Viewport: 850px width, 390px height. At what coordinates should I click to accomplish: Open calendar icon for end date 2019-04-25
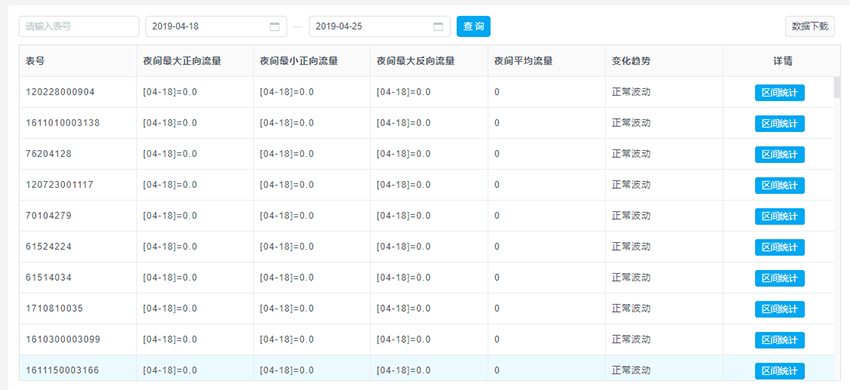point(438,27)
